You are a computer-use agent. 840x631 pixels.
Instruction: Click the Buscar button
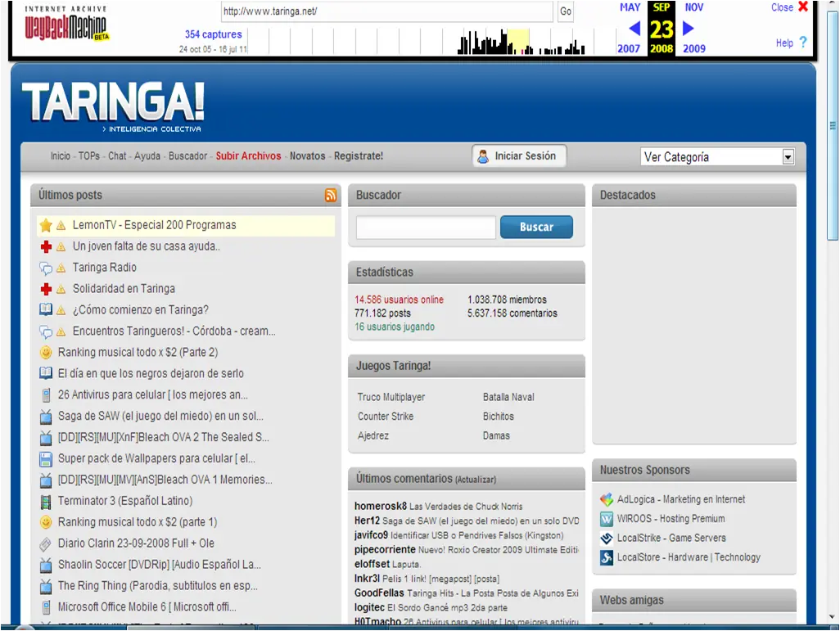536,228
